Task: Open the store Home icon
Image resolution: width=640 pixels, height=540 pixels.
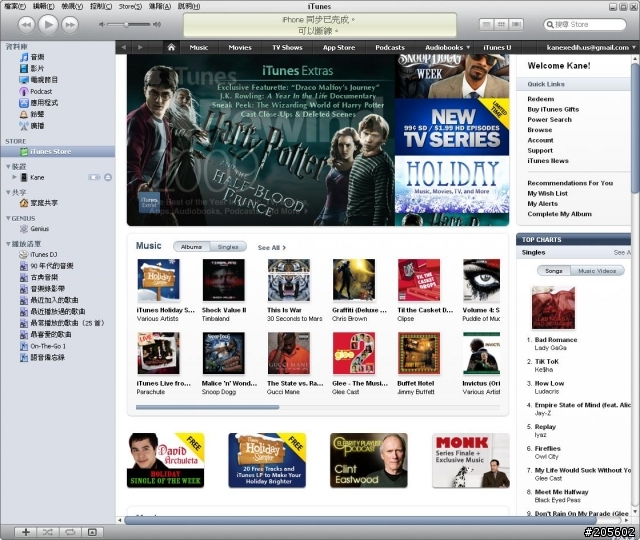Action: pyautogui.click(x=171, y=47)
